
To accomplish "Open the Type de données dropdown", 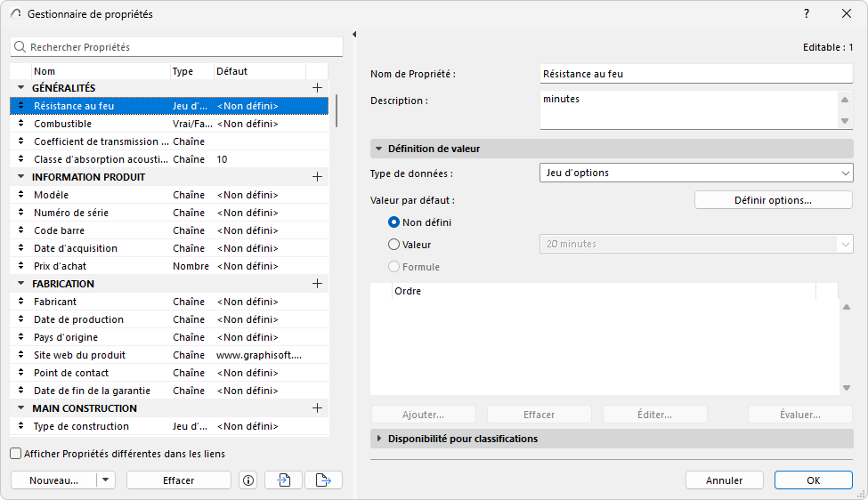I will coord(696,173).
